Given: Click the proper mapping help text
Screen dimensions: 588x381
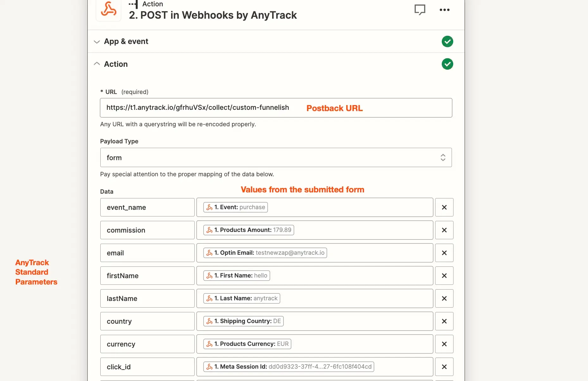Looking at the screenshot, I should (187, 174).
